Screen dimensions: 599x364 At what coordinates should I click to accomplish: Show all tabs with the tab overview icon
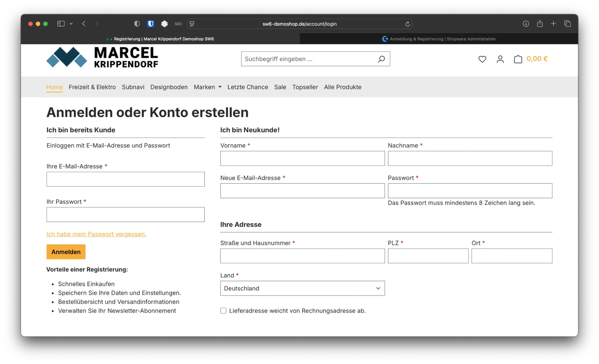pyautogui.click(x=567, y=24)
